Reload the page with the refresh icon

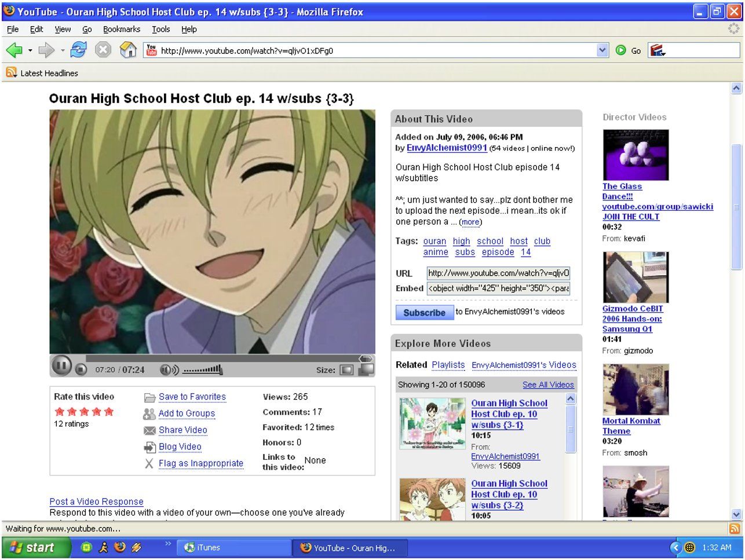(78, 50)
